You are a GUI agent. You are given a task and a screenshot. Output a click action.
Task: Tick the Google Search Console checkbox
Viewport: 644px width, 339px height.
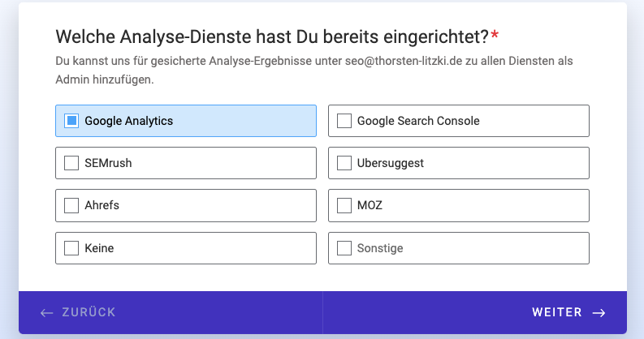[344, 121]
